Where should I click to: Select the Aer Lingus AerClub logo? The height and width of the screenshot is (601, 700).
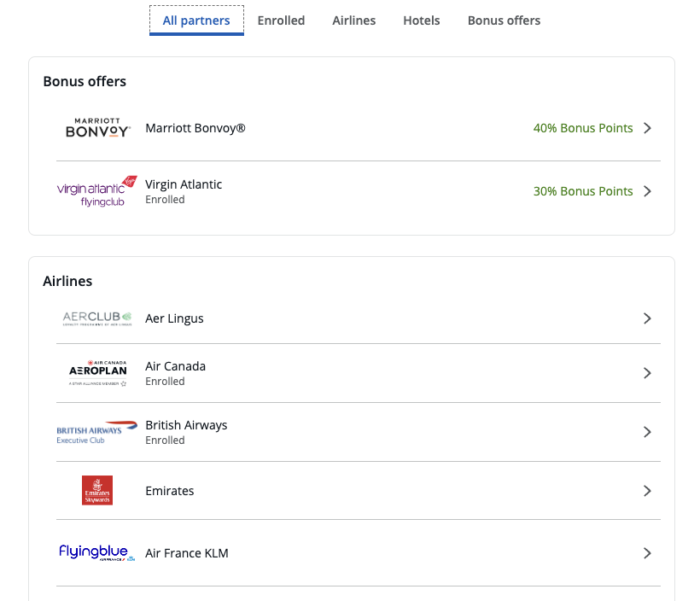click(97, 318)
